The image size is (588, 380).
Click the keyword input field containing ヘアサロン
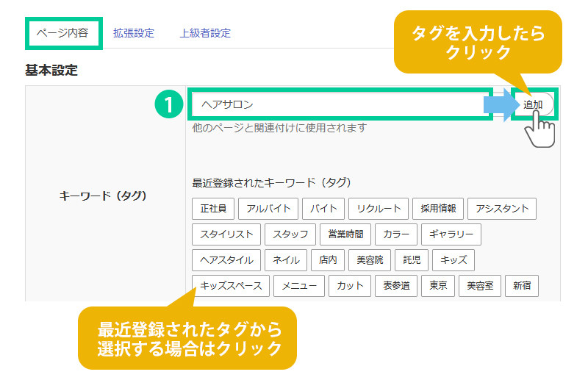click(338, 104)
